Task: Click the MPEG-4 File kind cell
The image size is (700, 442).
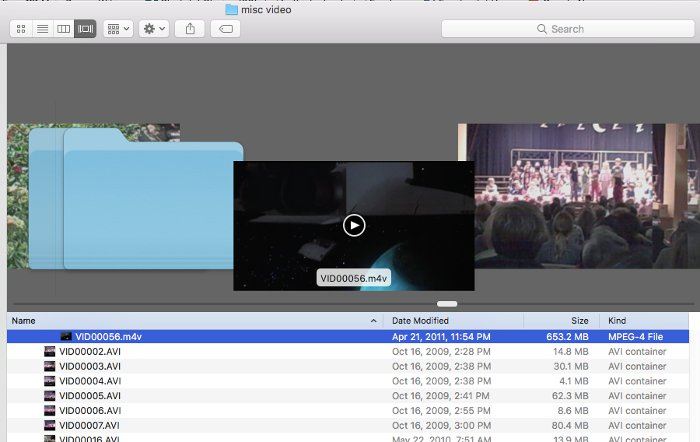Action: [635, 337]
